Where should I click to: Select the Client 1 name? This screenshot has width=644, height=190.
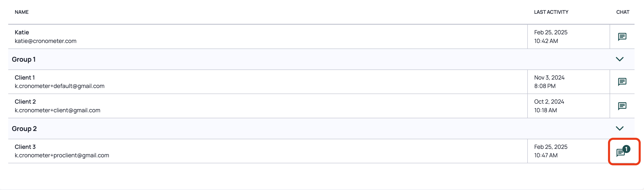pyautogui.click(x=25, y=78)
